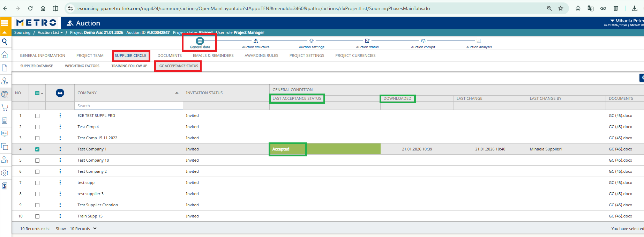Click the browser downloads icon
Viewport: 644px width, 237px height.
(635, 8)
